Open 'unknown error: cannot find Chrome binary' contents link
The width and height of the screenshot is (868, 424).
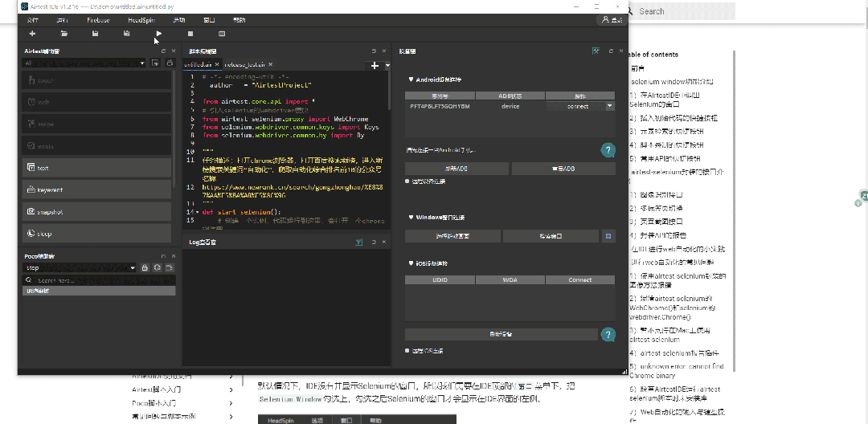coord(677,371)
